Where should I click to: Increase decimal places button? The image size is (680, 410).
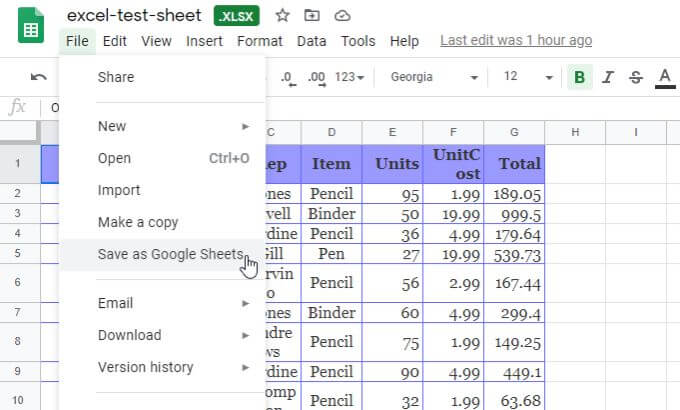pos(316,77)
